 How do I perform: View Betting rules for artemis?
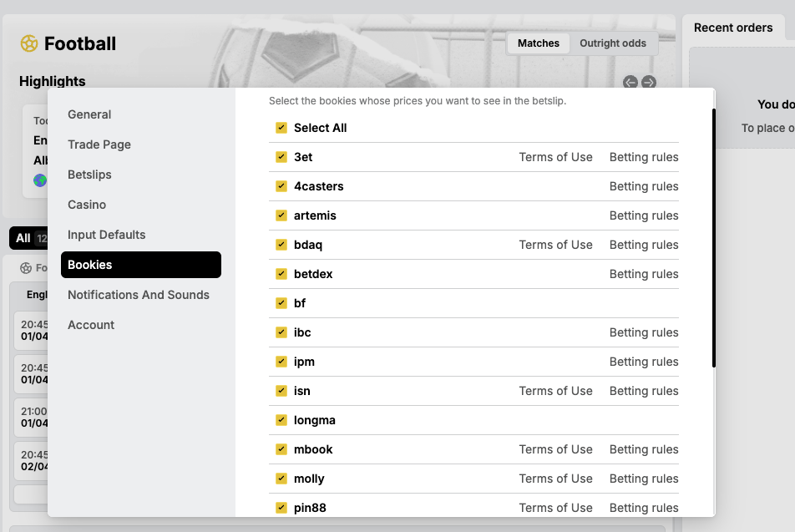(x=643, y=215)
